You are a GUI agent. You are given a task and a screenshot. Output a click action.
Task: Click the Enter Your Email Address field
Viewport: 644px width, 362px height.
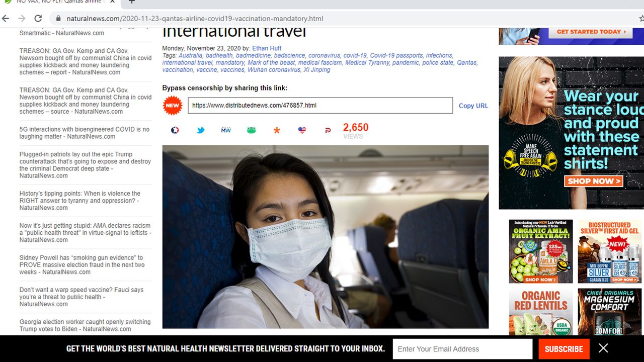click(x=462, y=349)
